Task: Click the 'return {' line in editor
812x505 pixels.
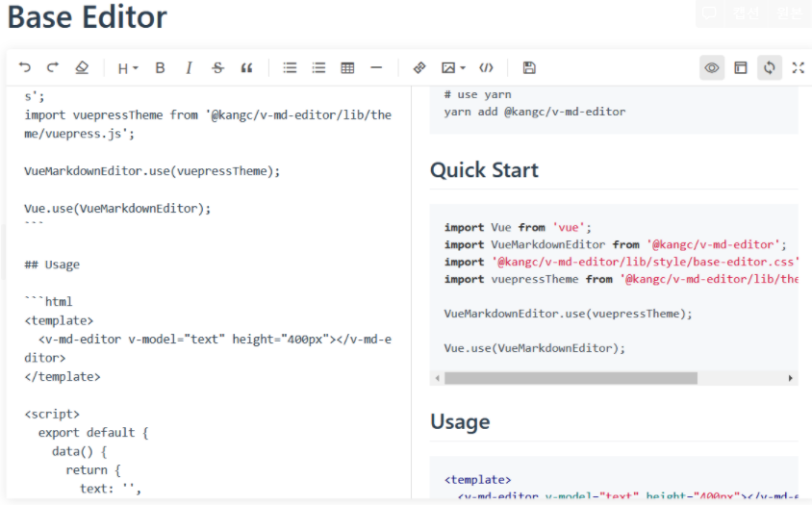Action: click(x=93, y=470)
